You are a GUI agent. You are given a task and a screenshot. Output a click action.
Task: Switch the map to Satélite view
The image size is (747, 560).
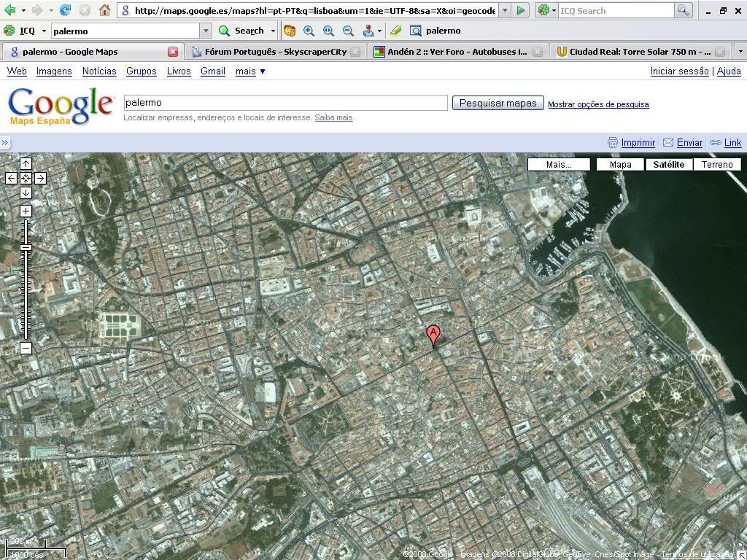(x=668, y=165)
